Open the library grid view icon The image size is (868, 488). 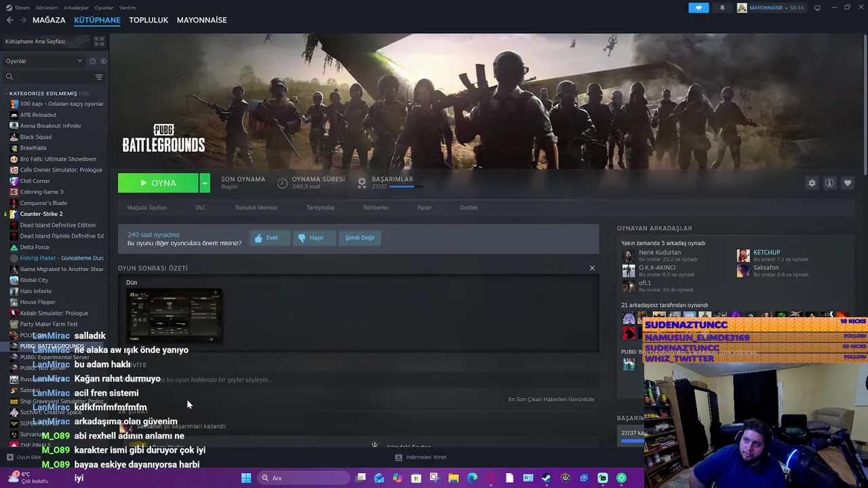pos(99,41)
